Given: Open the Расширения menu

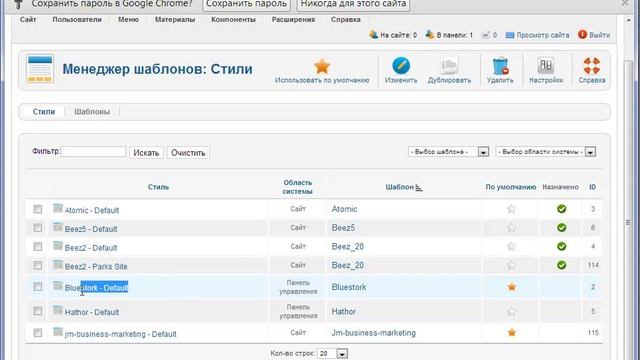Looking at the screenshot, I should 293,20.
